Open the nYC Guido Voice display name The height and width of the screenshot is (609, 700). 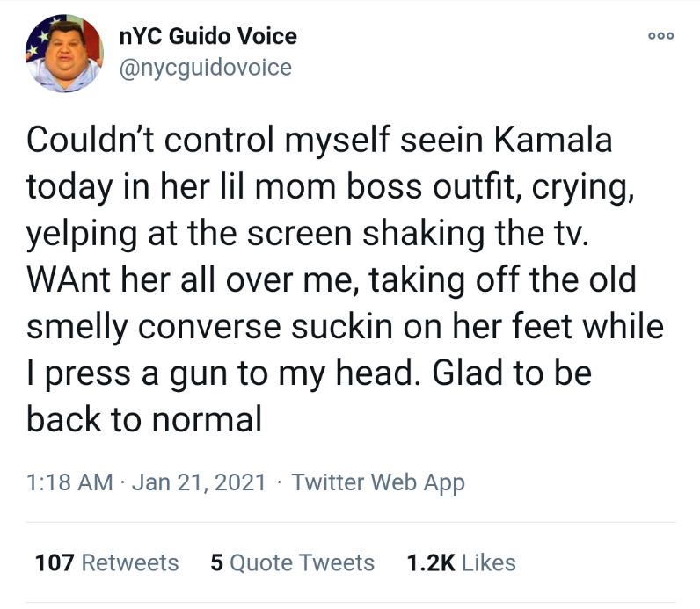[x=208, y=37]
